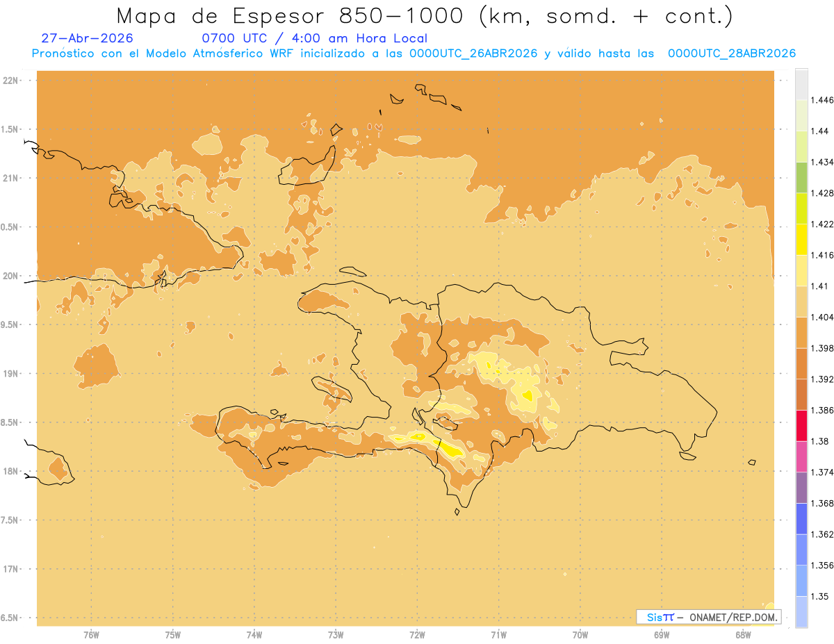The height and width of the screenshot is (644, 834).
Task: Click the 0000UTC_26ABR2026 initialization text
Action: pyautogui.click(x=473, y=53)
